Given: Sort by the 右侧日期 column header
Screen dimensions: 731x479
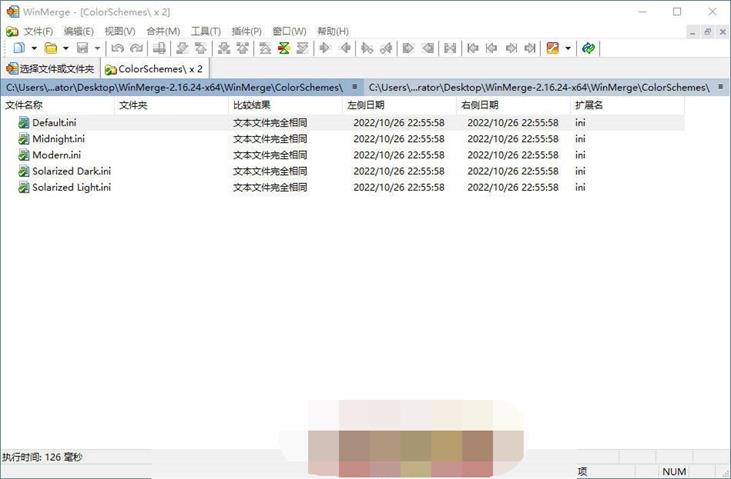Looking at the screenshot, I should pyautogui.click(x=514, y=105).
